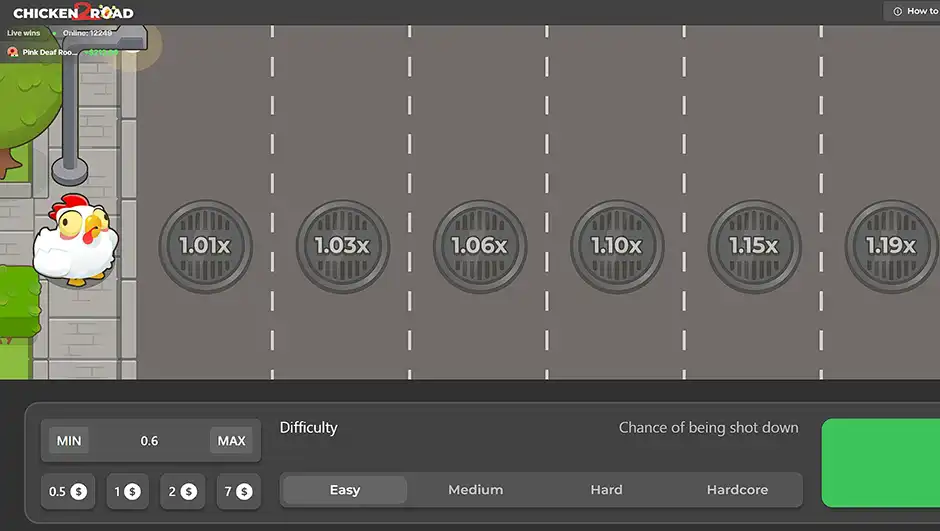This screenshot has width=940, height=531.
Task: Click the Chicken Road 2 logo
Action: 74,12
